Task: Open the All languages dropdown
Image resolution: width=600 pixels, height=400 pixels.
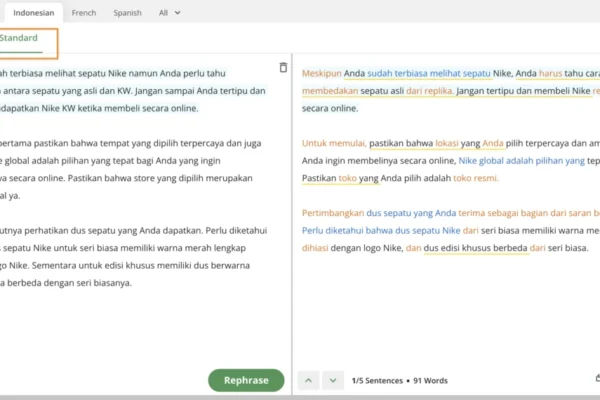Action: click(170, 13)
